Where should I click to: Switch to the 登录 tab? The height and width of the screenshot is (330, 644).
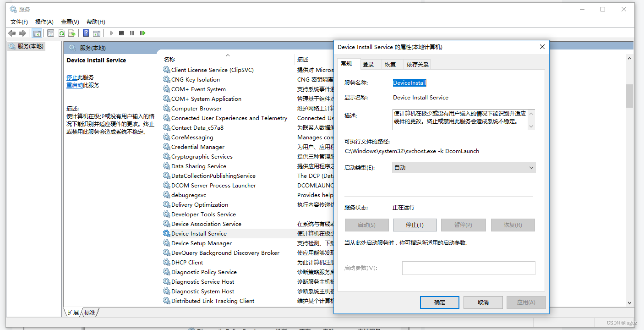pos(370,64)
